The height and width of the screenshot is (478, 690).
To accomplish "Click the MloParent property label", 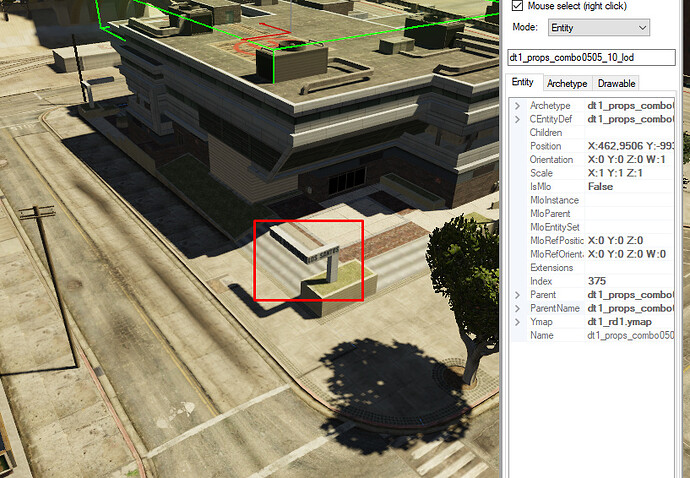I will (x=550, y=214).
